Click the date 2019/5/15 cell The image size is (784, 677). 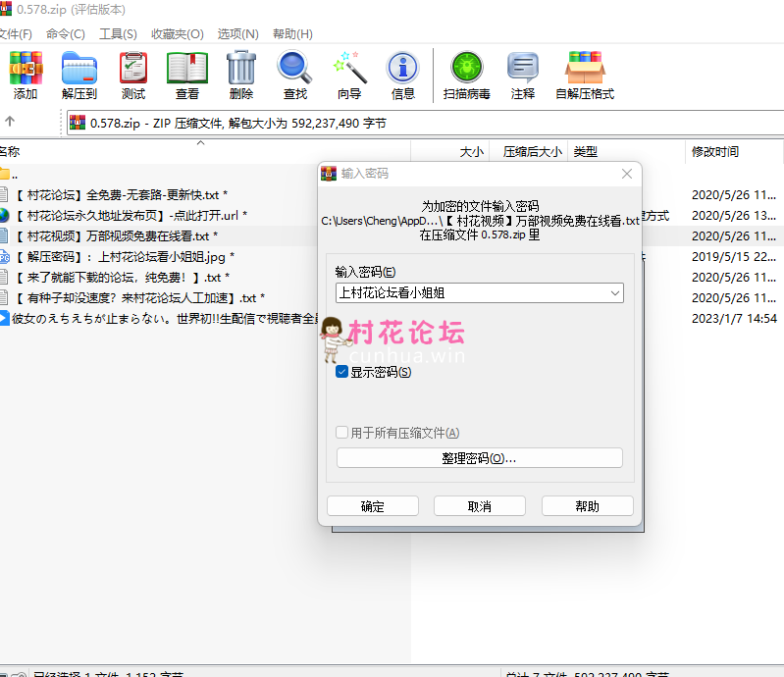pyautogui.click(x=734, y=256)
